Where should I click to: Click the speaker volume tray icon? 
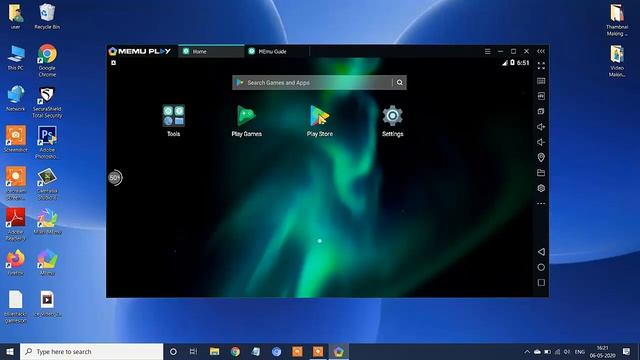(x=567, y=351)
